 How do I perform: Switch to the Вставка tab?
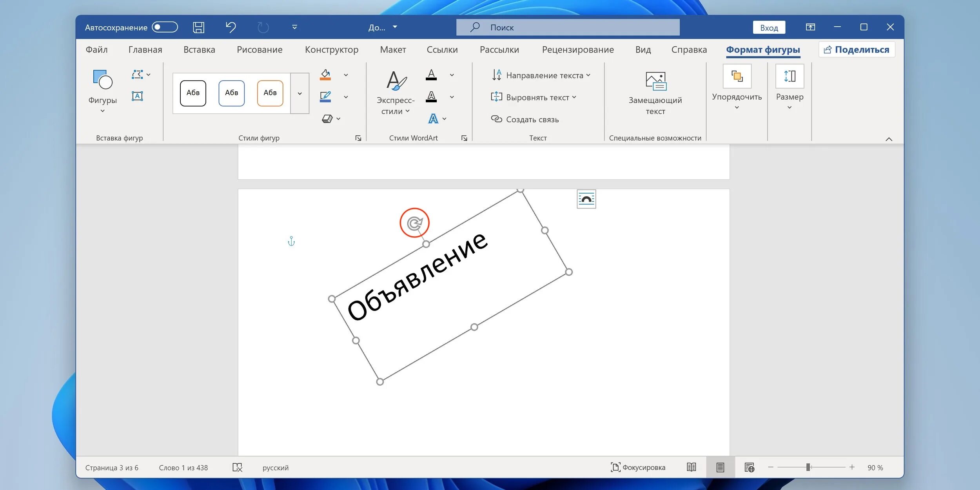(199, 49)
